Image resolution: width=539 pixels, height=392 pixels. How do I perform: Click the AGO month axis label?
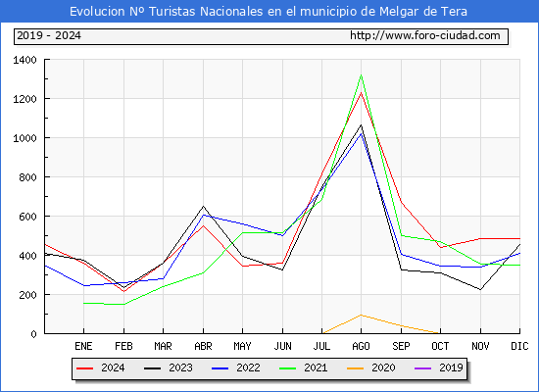point(361,346)
